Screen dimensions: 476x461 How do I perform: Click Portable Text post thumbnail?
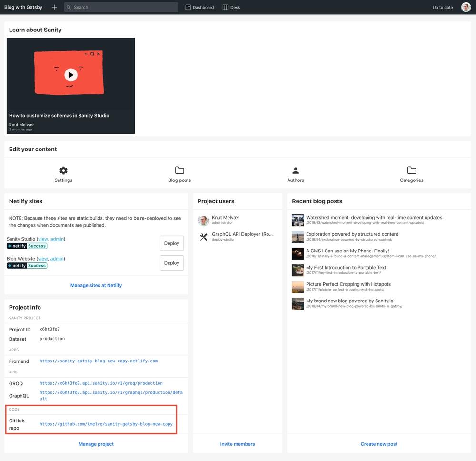[297, 271]
